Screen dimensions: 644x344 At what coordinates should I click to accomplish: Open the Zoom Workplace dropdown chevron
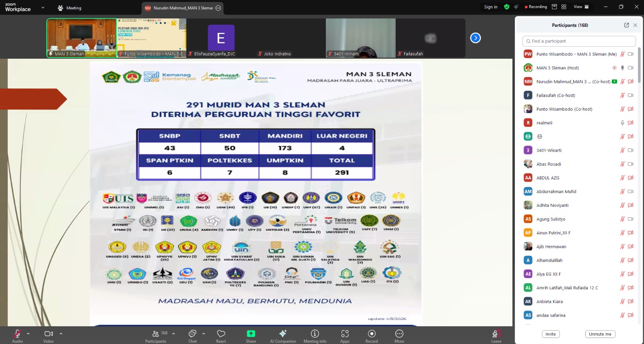[43, 7]
